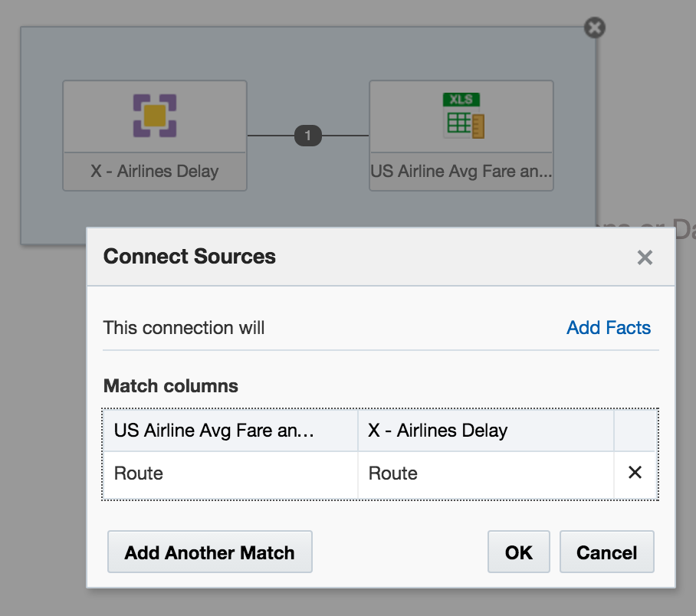Select the X - Airlines Delay node label
Screen dimensions: 696x616
[x=154, y=171]
